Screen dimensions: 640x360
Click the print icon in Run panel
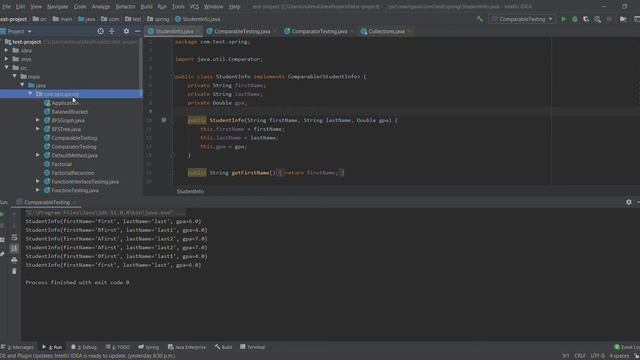(x=14, y=260)
